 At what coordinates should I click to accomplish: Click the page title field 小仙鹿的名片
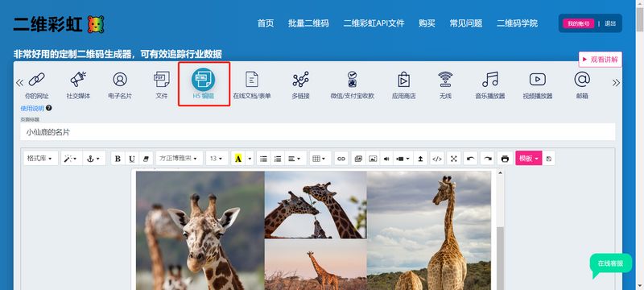click(x=317, y=132)
